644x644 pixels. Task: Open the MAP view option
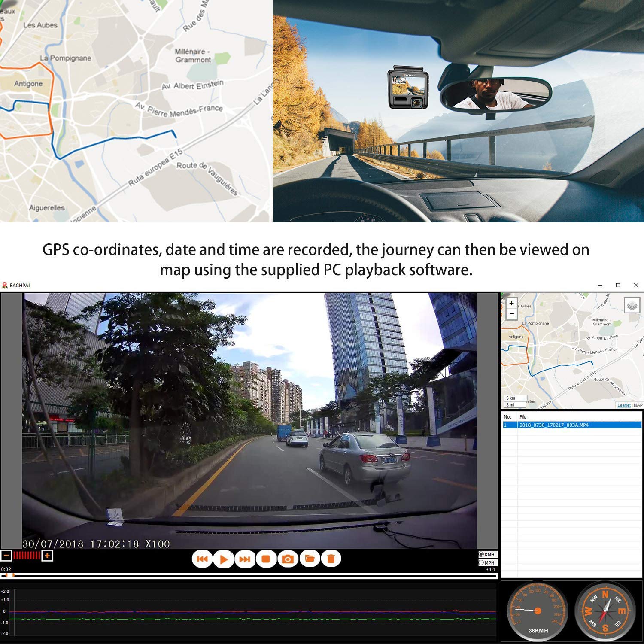pos(638,405)
